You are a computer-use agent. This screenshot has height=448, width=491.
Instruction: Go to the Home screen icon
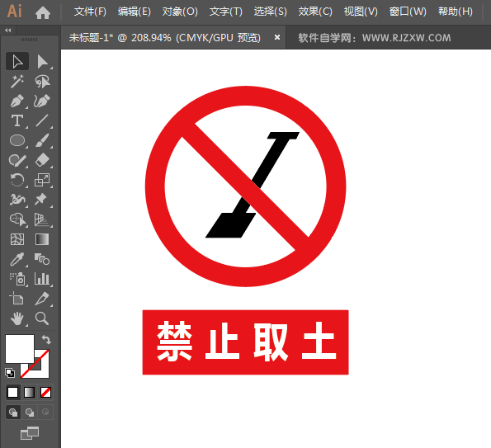pyautogui.click(x=43, y=12)
